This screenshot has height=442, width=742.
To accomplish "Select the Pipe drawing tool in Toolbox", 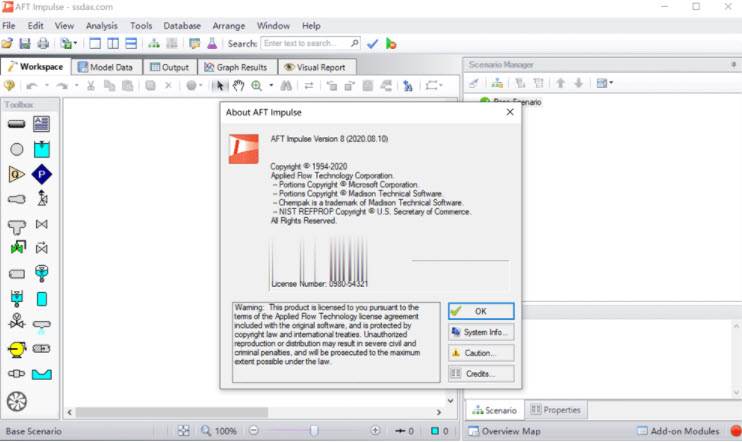I will tap(17, 124).
